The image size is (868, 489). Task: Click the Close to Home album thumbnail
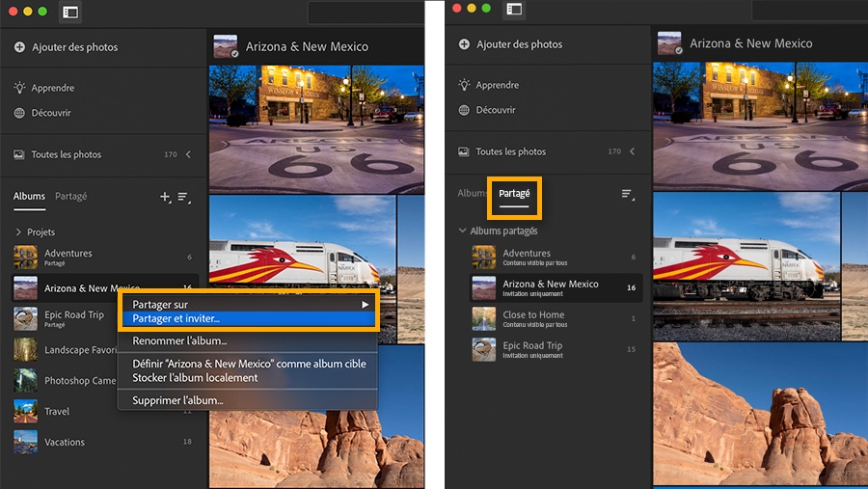pyautogui.click(x=484, y=318)
